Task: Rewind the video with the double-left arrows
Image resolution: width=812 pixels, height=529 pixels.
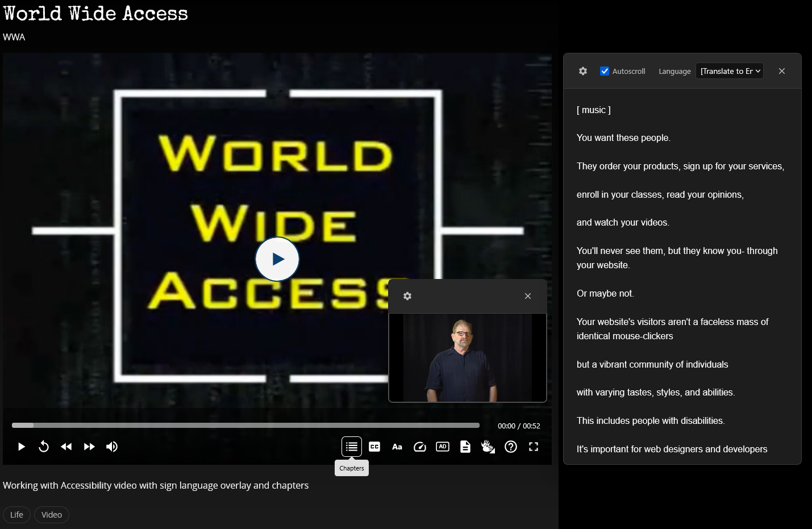Action: point(66,447)
